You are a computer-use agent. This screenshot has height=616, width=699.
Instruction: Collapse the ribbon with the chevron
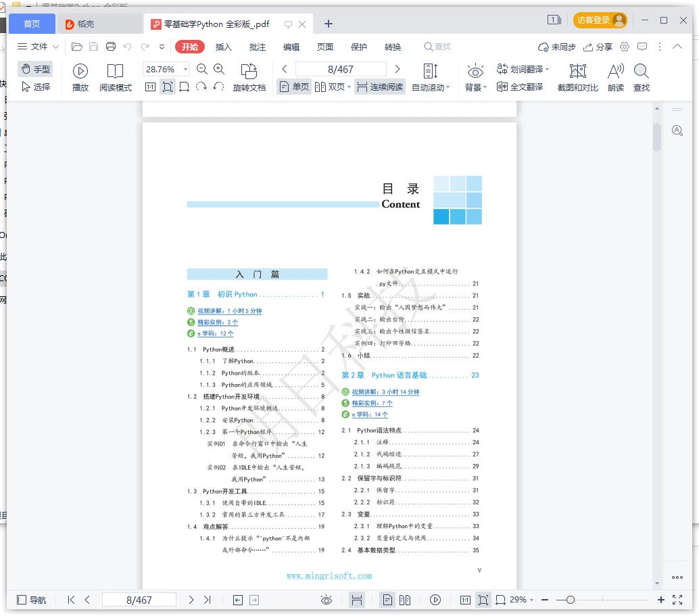tap(677, 47)
